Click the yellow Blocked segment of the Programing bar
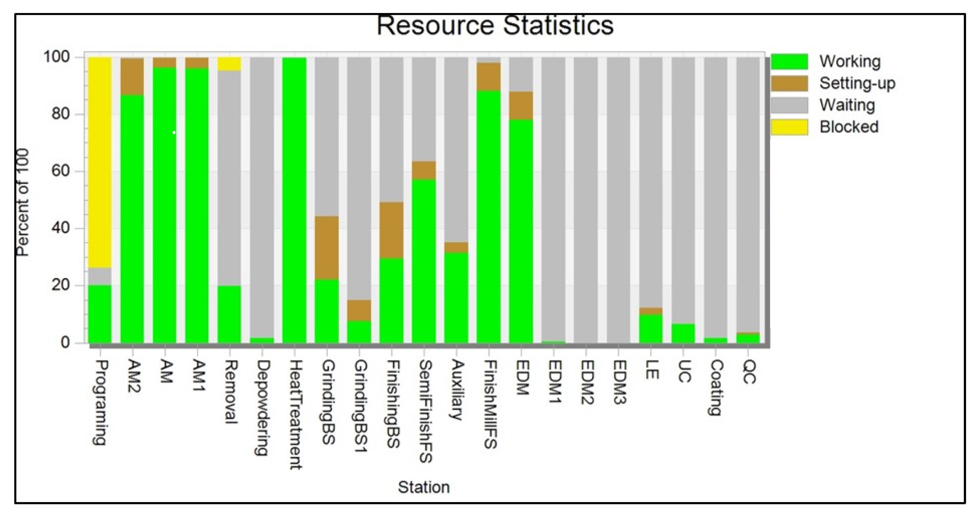Viewport: 980px width, 516px height. coord(100,162)
